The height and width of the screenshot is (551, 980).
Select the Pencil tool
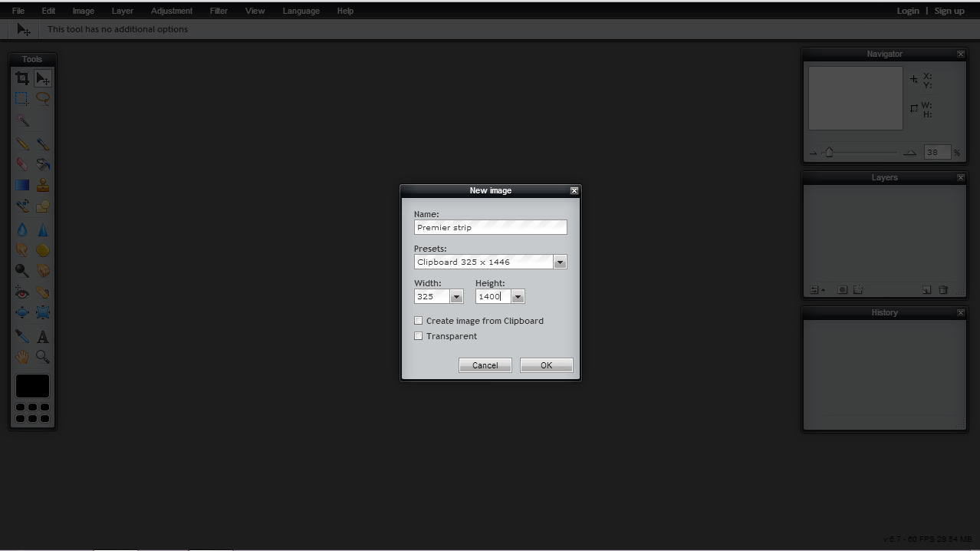click(22, 144)
